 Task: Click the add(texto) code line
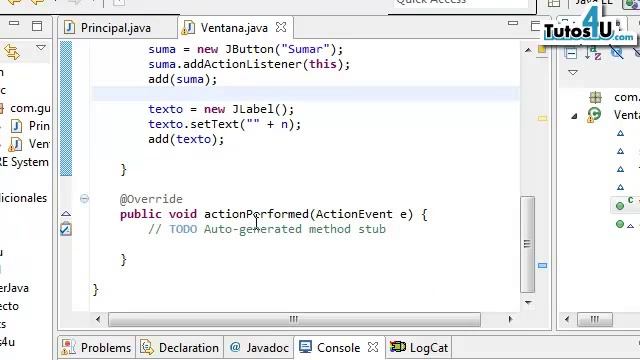pos(186,140)
